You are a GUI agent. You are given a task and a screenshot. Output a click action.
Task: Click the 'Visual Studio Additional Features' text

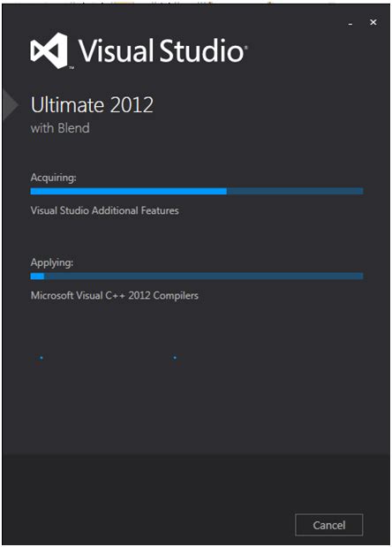[104, 210]
